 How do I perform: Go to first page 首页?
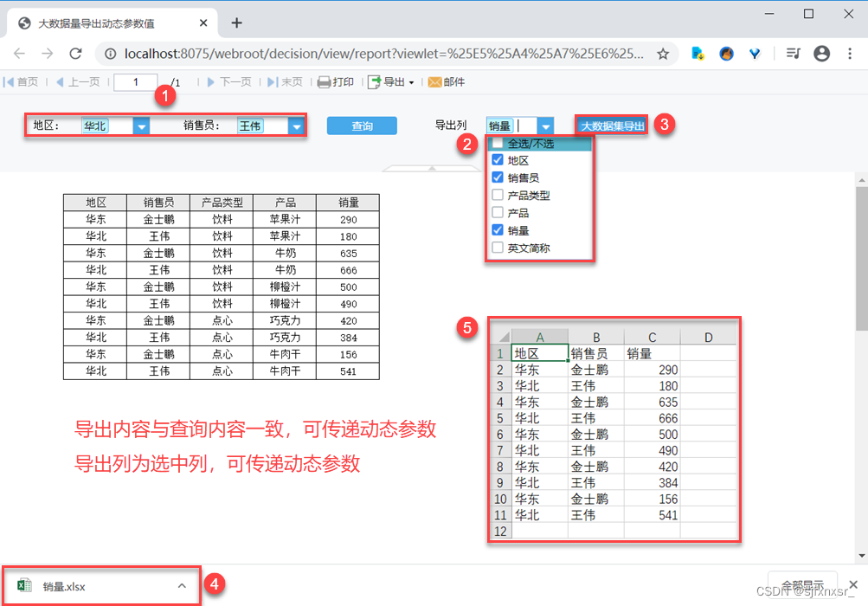tap(21, 82)
